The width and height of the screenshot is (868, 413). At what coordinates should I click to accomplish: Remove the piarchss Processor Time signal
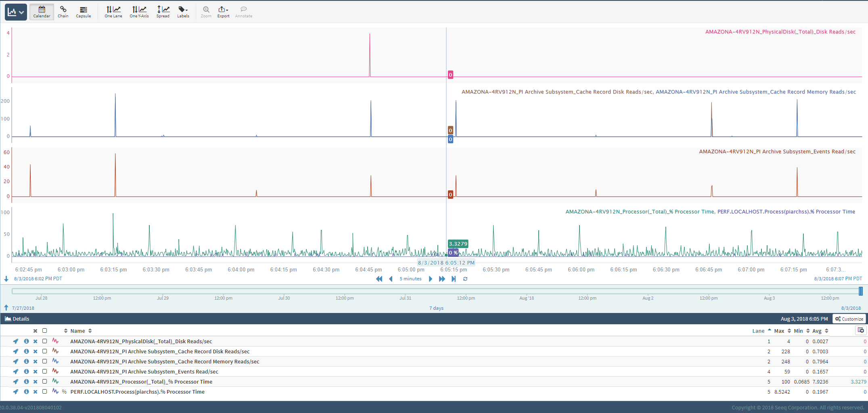35,392
